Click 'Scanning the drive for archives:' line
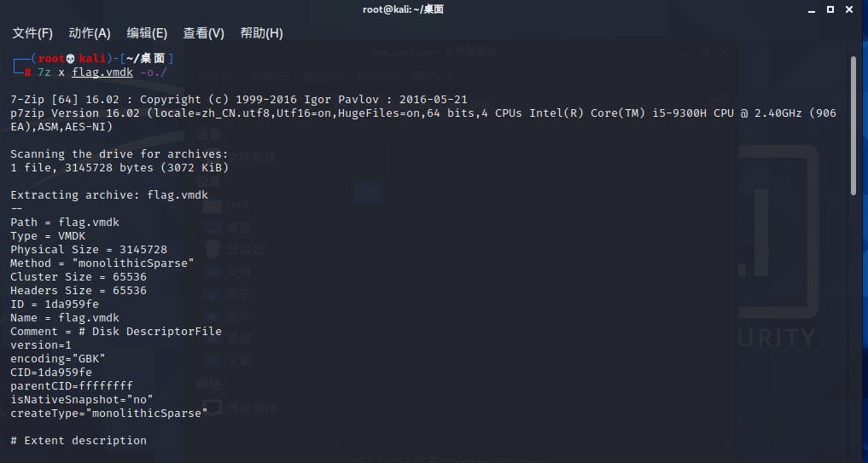This screenshot has height=463, width=868. pos(119,153)
